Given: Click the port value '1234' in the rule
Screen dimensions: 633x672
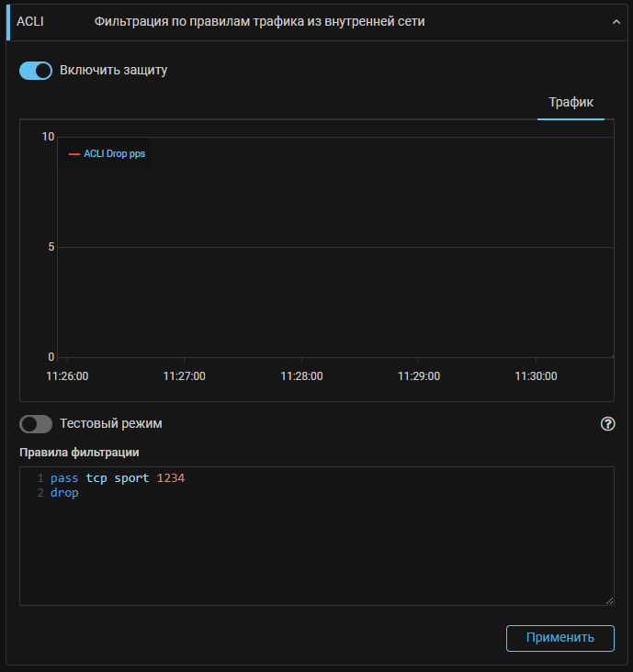Looking at the screenshot, I should click(x=171, y=478).
